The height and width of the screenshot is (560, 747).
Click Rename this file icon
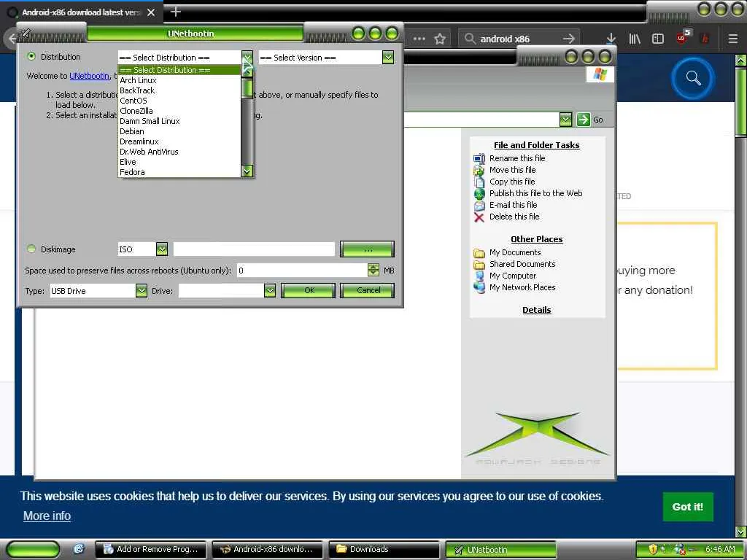(x=479, y=158)
